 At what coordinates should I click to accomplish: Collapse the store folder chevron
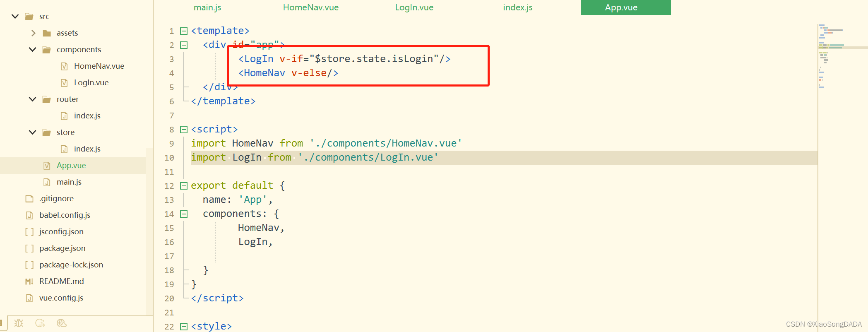point(33,132)
